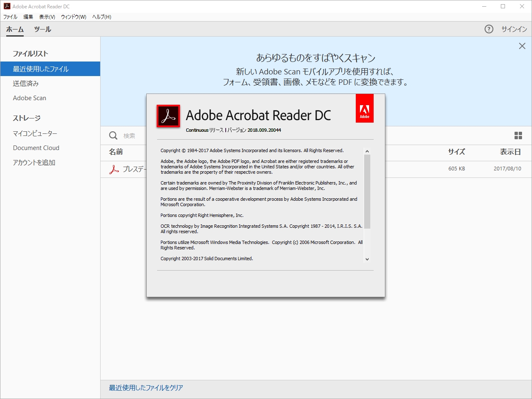The image size is (532, 399).
Task: Clear recents via 最近使用したファイルをクリア
Action: pyautogui.click(x=145, y=387)
